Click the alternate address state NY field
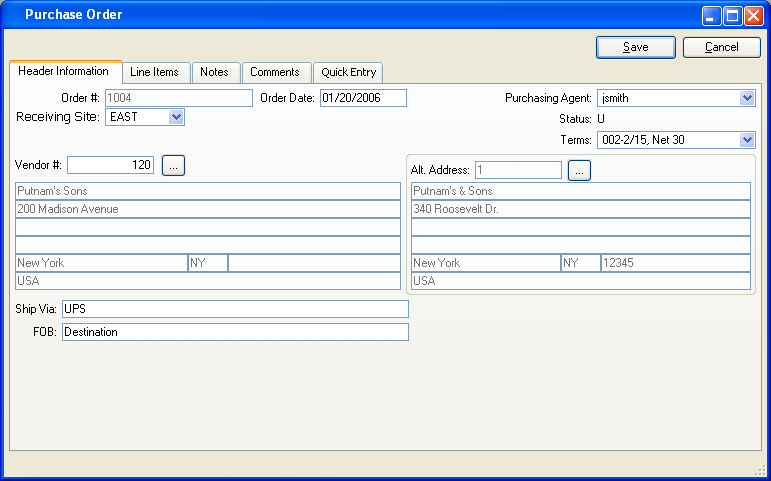 pyautogui.click(x=581, y=263)
